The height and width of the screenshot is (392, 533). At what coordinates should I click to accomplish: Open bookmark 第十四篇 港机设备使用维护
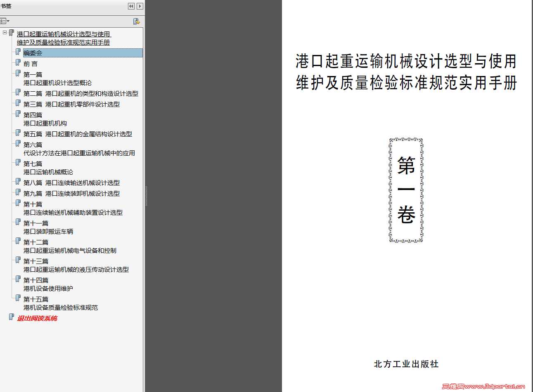click(48, 285)
